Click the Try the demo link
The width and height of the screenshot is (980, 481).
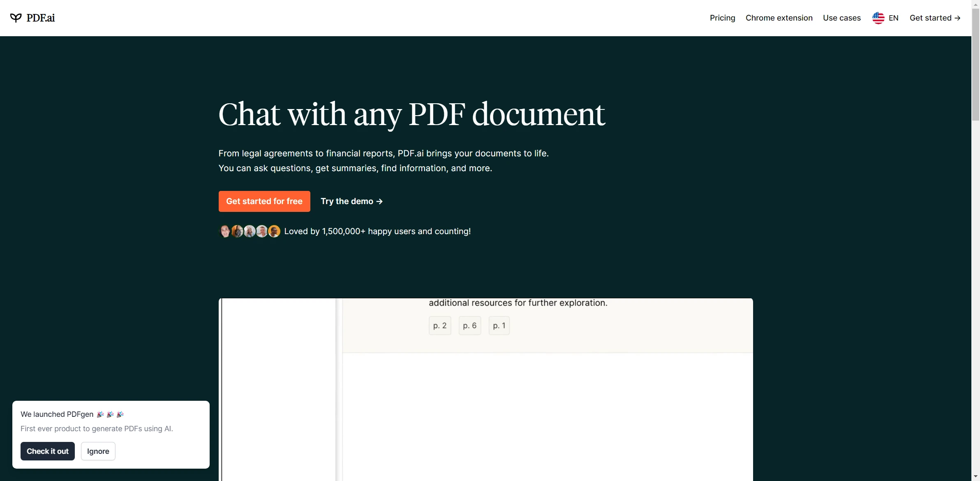point(351,201)
